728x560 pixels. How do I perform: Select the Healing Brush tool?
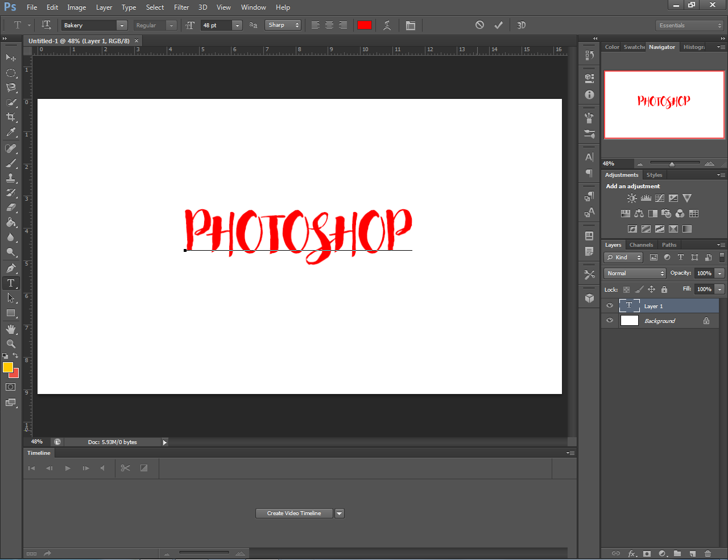(11, 148)
